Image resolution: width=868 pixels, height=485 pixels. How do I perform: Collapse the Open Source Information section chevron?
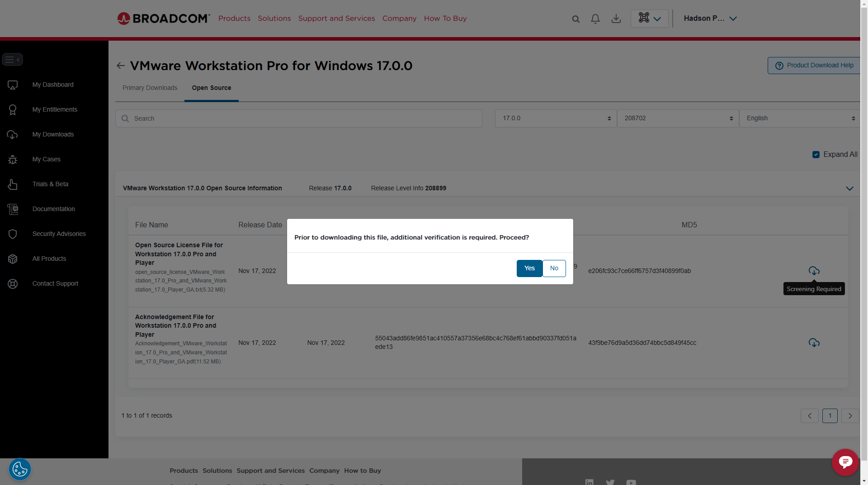[x=849, y=188]
